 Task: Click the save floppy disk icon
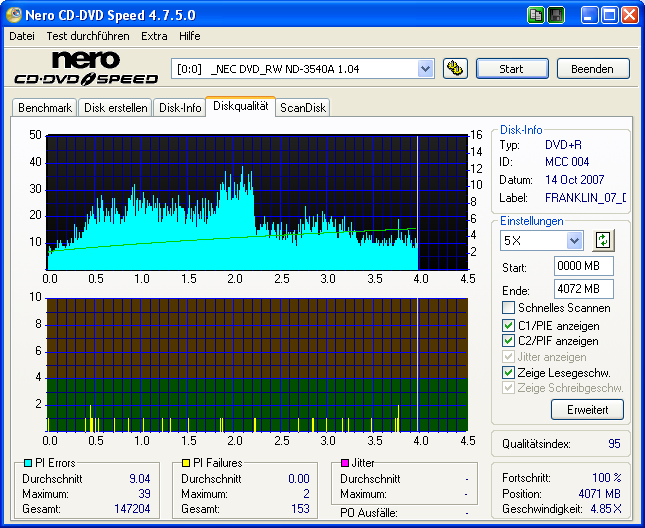click(x=556, y=15)
